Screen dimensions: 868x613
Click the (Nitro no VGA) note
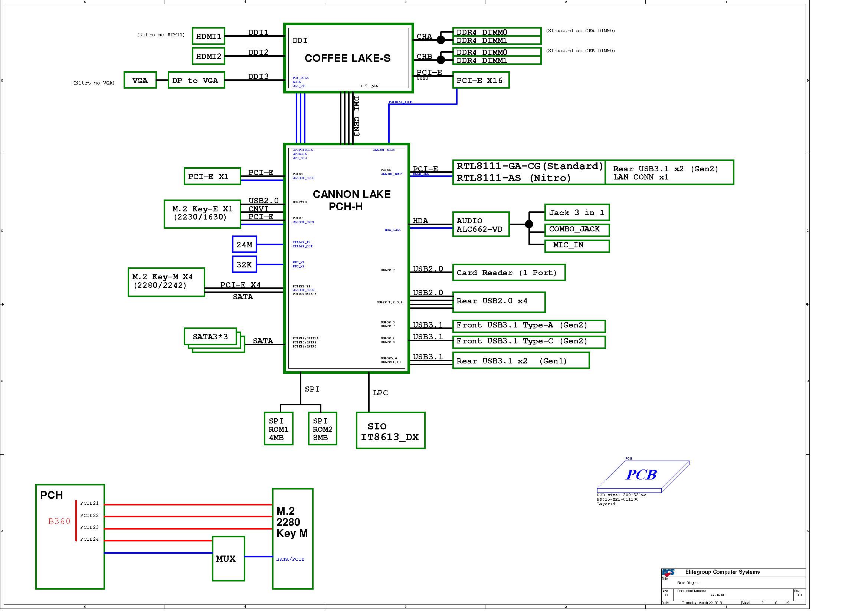(94, 83)
